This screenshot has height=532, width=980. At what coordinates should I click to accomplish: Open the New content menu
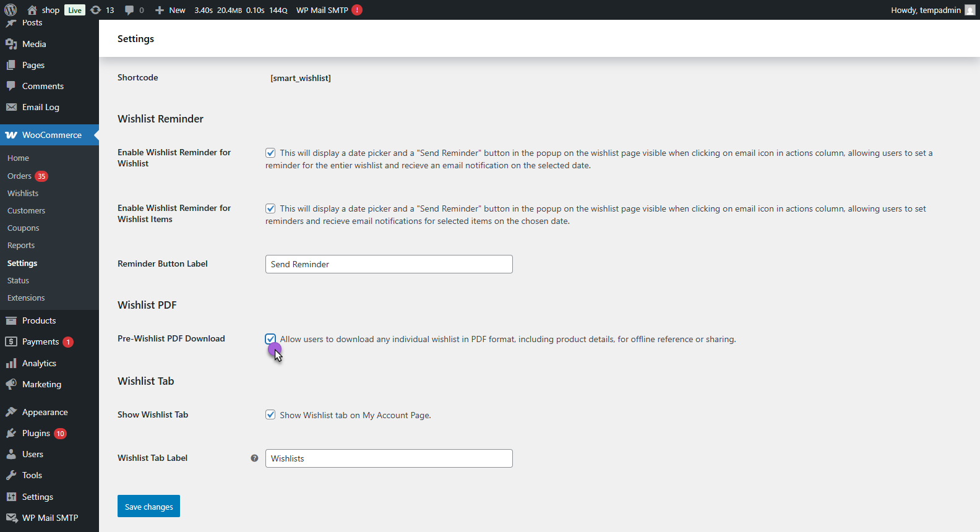170,10
